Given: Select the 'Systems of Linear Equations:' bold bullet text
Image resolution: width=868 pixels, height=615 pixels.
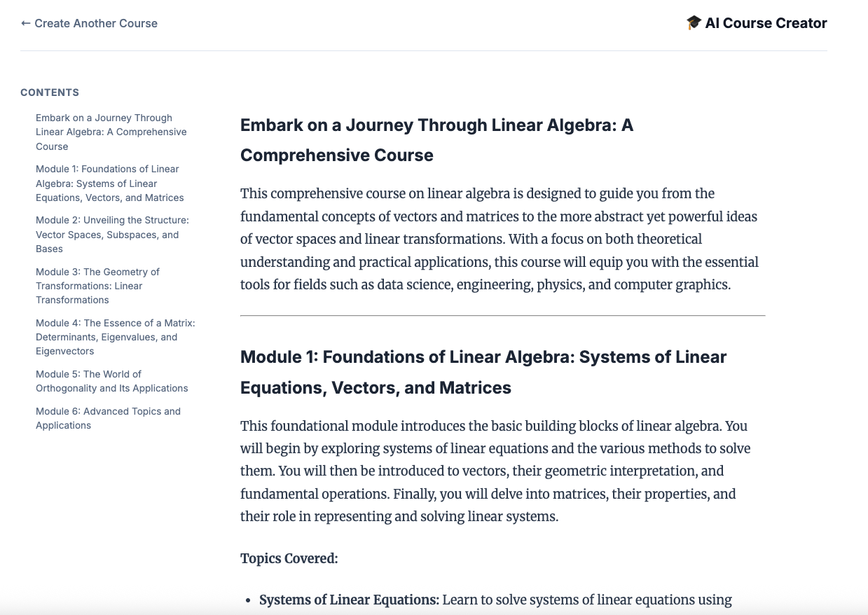Looking at the screenshot, I should pos(349,600).
